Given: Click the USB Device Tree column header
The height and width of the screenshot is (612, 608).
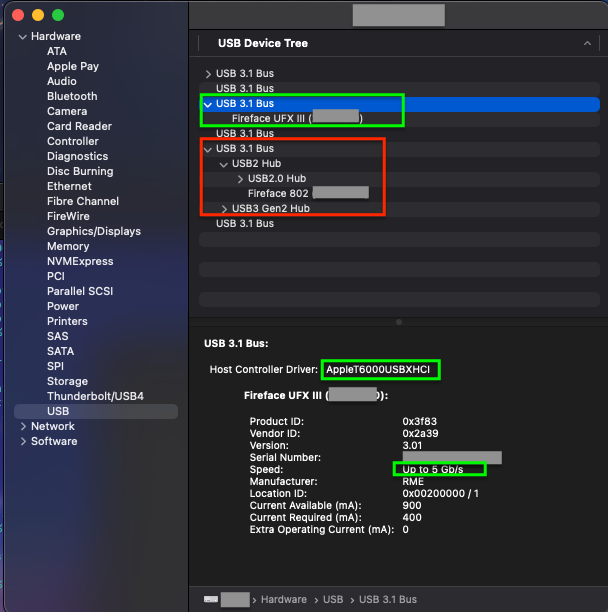Looking at the screenshot, I should point(399,43).
